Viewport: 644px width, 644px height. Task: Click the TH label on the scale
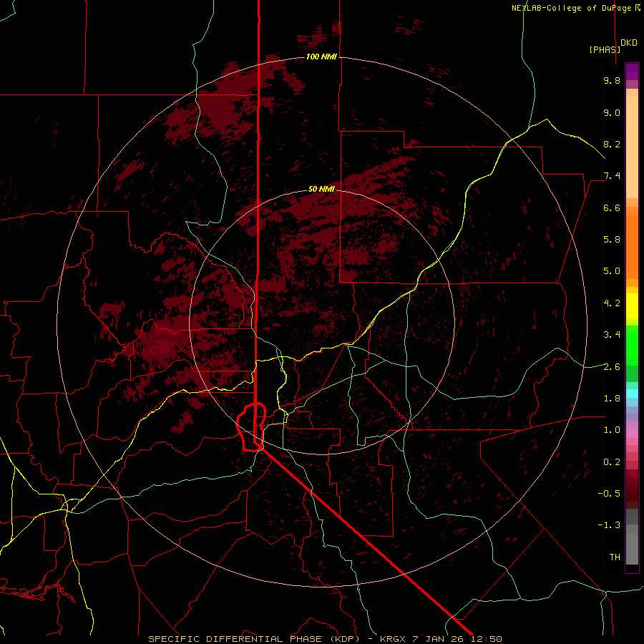(x=615, y=557)
